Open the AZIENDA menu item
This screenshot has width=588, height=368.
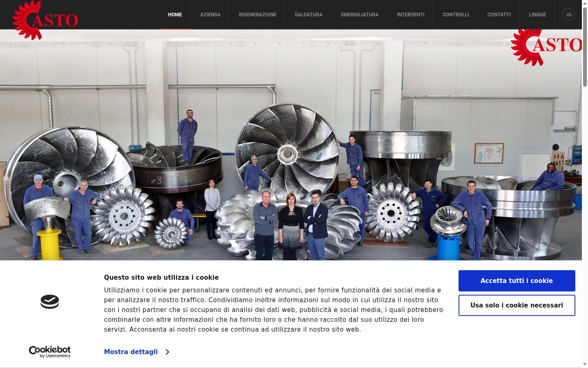pos(210,15)
